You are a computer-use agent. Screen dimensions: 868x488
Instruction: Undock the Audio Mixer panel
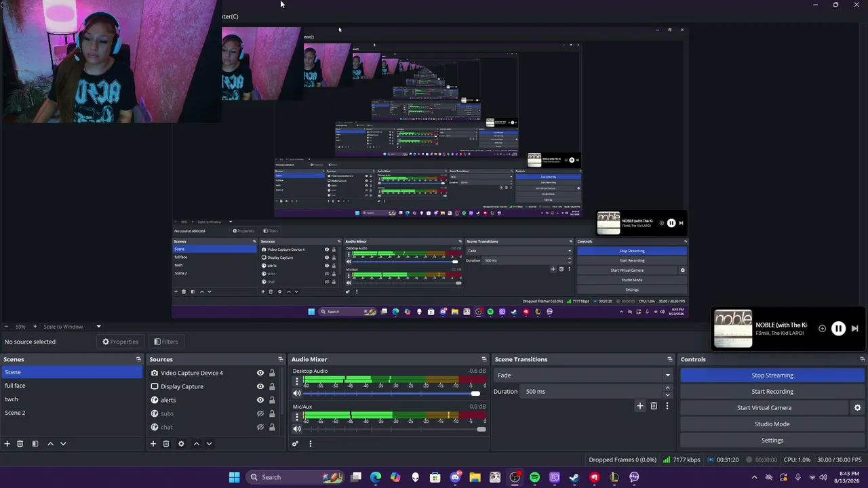coord(484,359)
